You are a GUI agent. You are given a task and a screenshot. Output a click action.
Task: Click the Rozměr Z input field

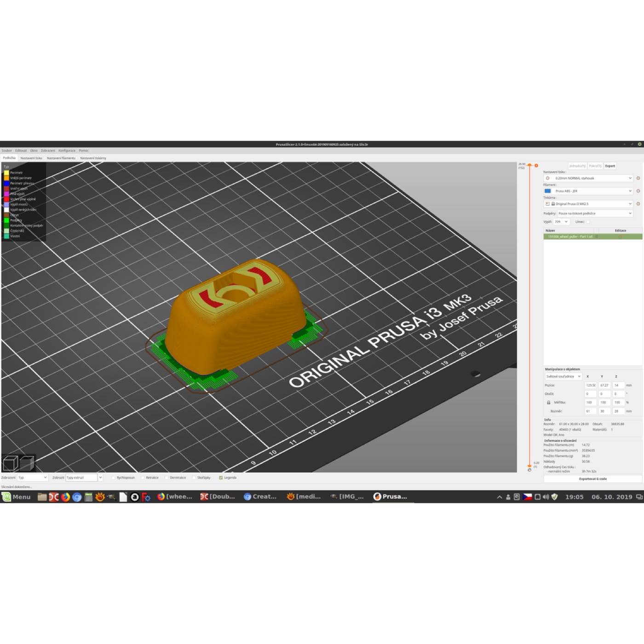(x=618, y=411)
